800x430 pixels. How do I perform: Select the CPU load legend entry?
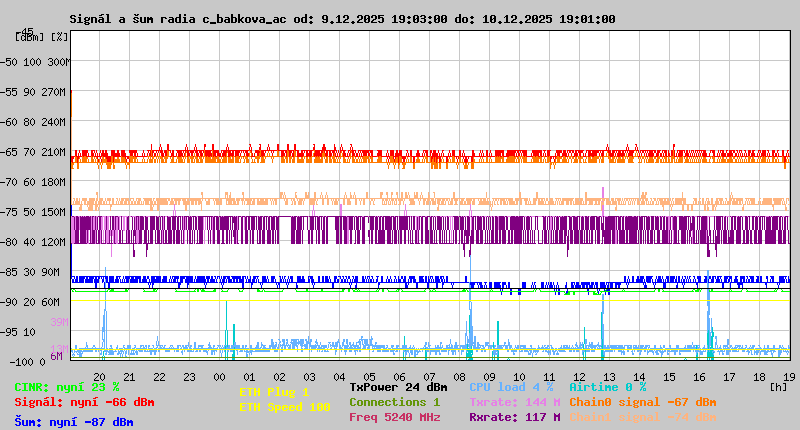point(511,387)
